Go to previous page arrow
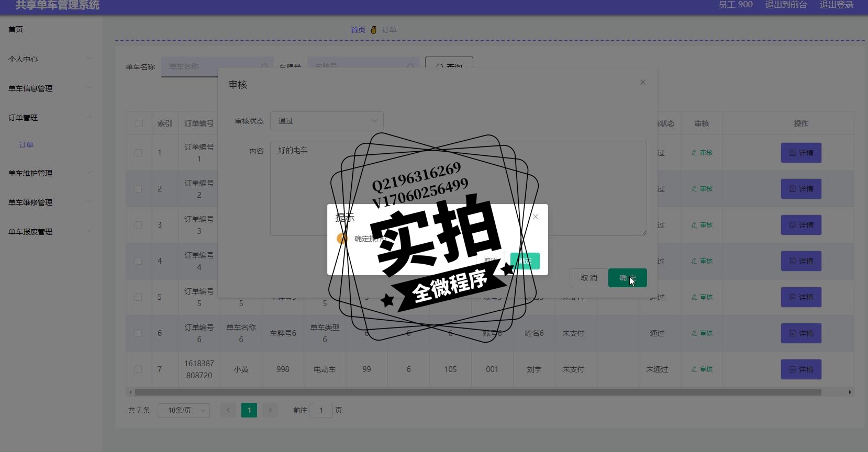Image resolution: width=868 pixels, height=452 pixels. pos(228,410)
